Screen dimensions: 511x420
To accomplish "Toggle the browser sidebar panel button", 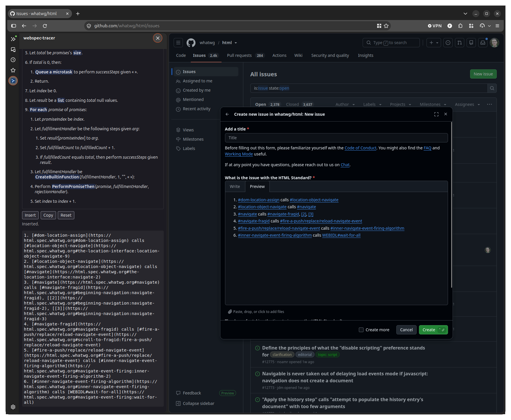I will (x=14, y=26).
